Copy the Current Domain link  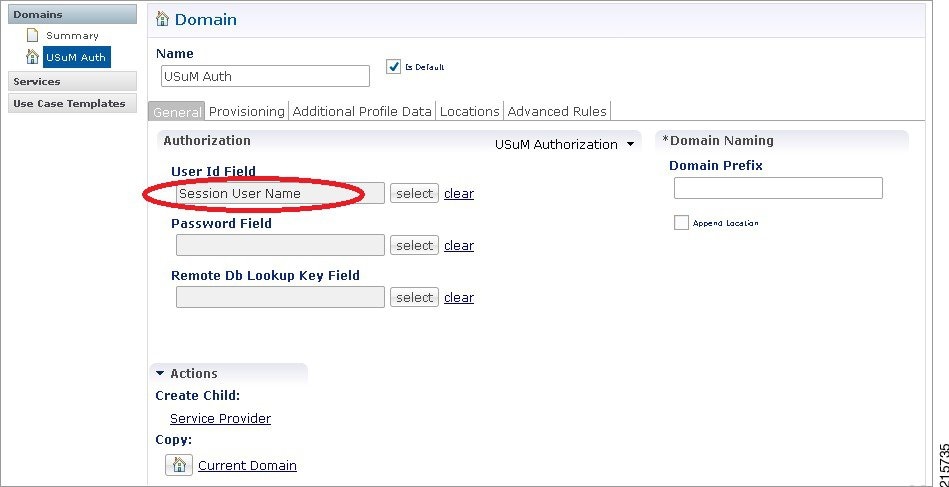[x=248, y=465]
